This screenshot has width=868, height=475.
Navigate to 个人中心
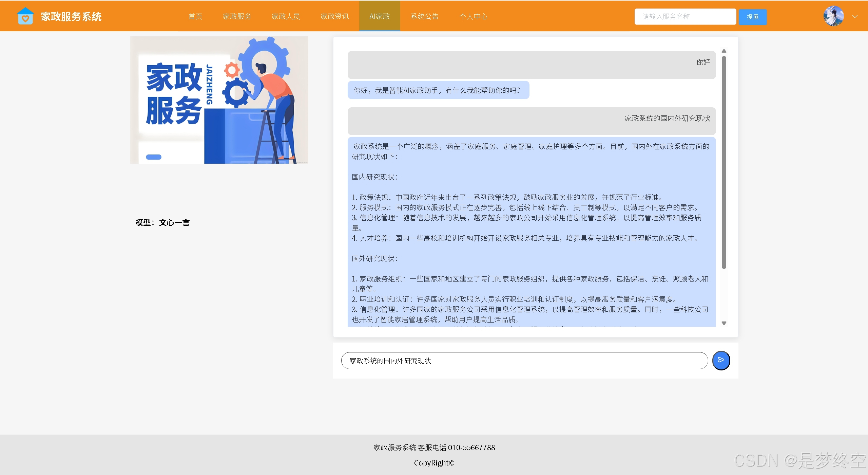[x=473, y=16]
